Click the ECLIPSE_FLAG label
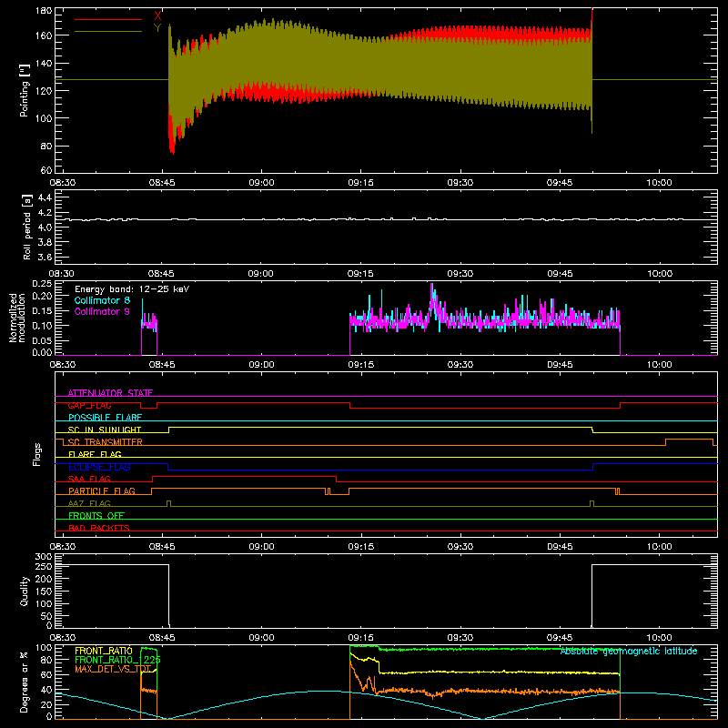This screenshot has height=728, width=728. click(x=100, y=467)
